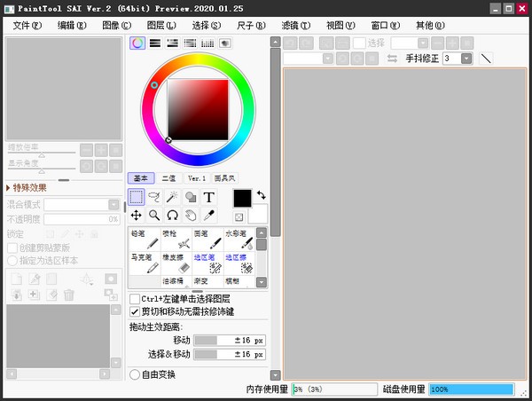532x401 pixels.
Task: Switch to the 二值 brush tab
Action: [168, 177]
